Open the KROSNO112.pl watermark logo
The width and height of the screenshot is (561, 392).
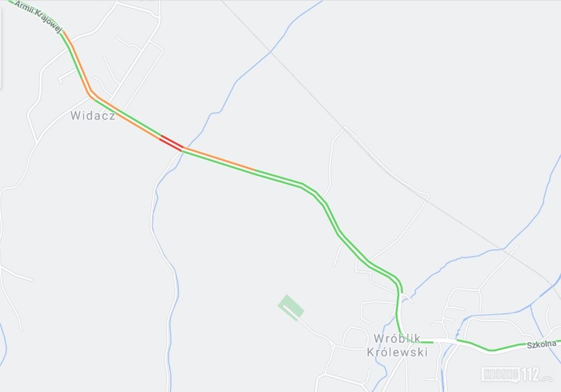(x=517, y=375)
